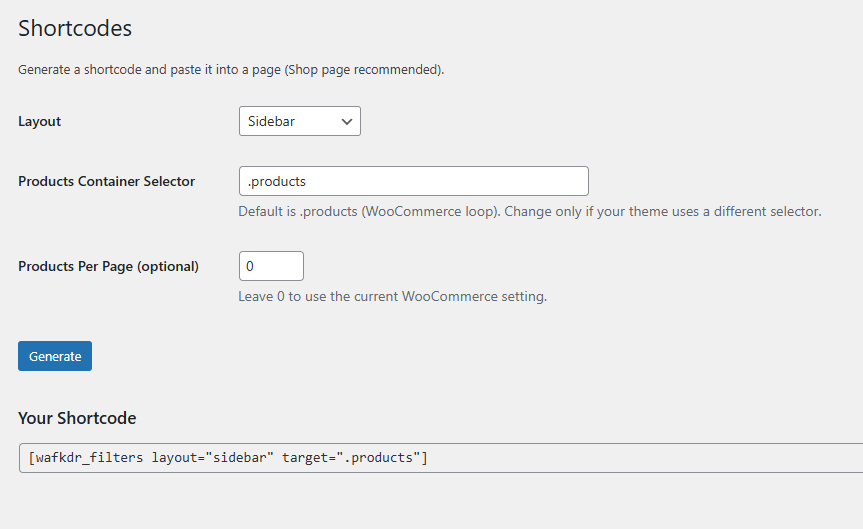Focus the Products Container Selector text field
The image size is (863, 529).
[413, 181]
